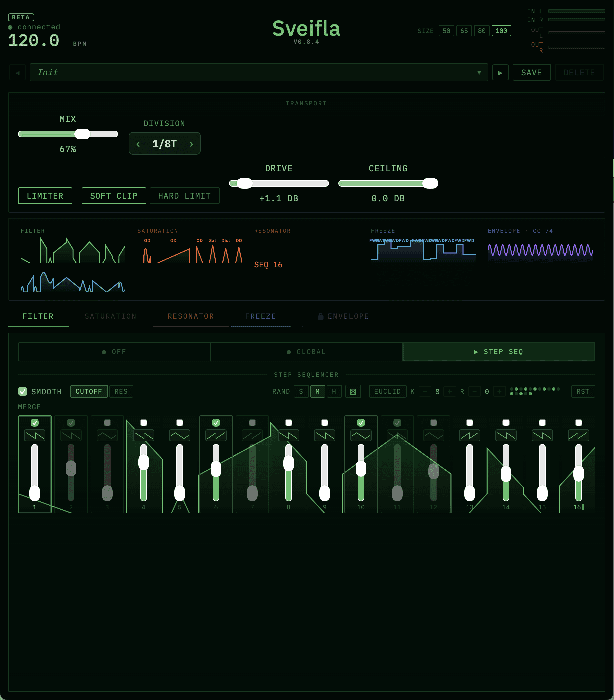Select the Step Seq filter mode
Image resolution: width=614 pixels, height=700 pixels.
coord(499,352)
